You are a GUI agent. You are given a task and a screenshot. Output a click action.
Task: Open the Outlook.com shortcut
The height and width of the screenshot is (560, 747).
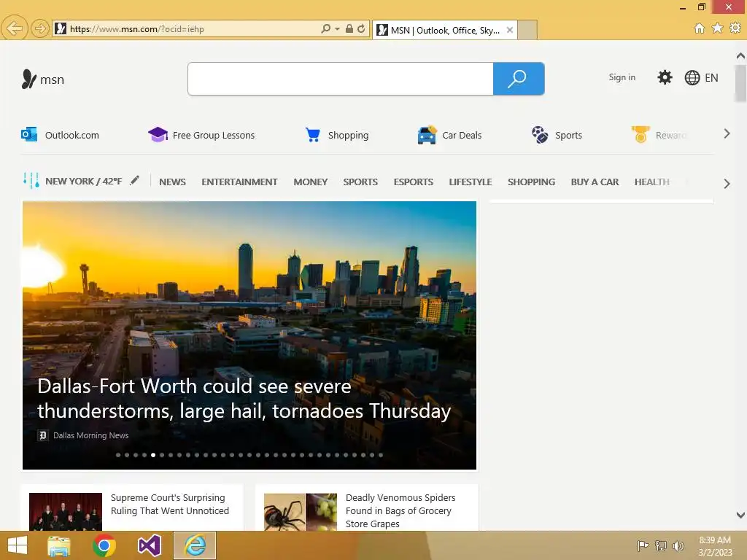tap(60, 135)
